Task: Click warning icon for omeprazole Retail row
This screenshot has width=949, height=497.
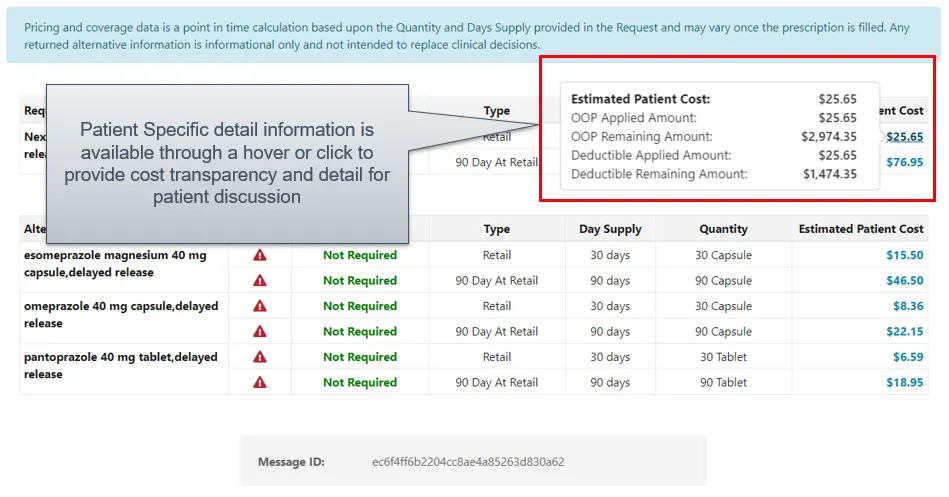Action: click(x=260, y=306)
